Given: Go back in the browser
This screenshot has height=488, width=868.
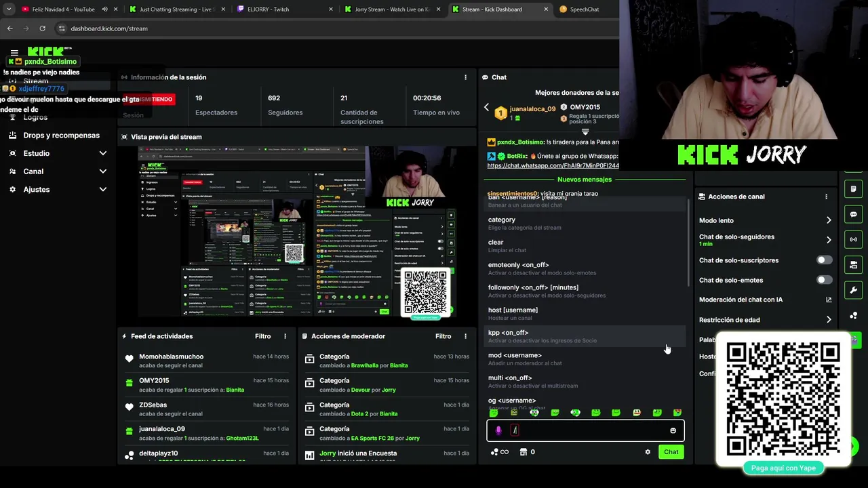Looking at the screenshot, I should [x=9, y=28].
